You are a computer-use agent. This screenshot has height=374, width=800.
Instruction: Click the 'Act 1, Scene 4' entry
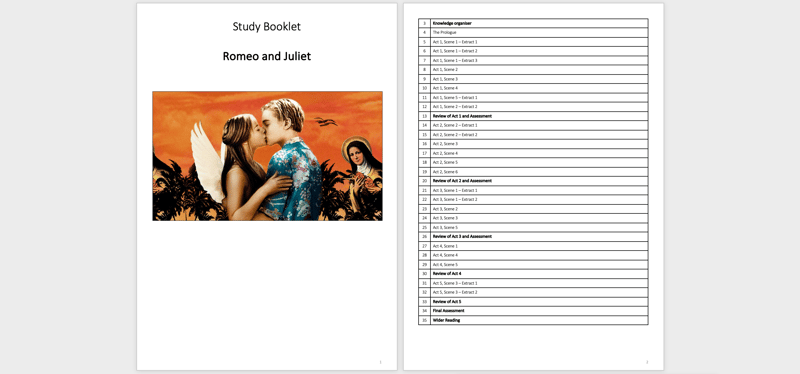533,88
